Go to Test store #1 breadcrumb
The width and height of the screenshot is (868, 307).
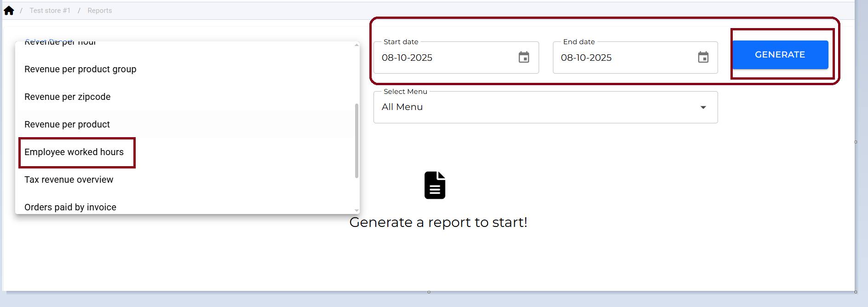pos(50,11)
